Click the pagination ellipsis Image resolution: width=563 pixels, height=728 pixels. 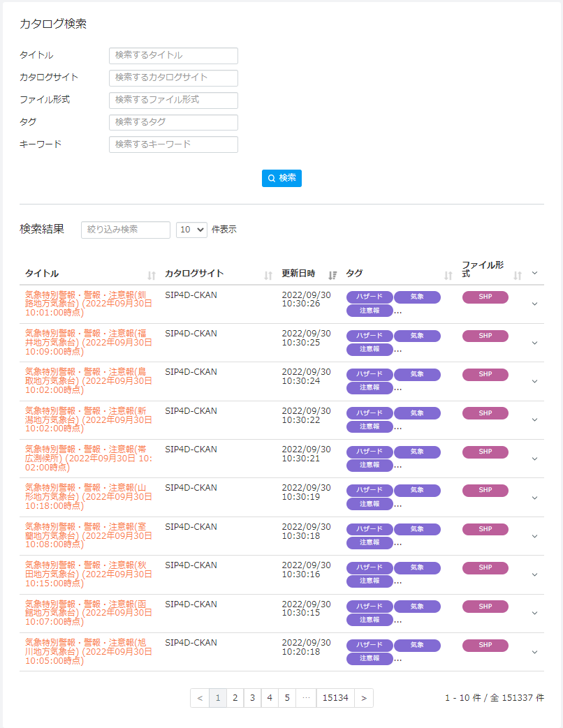tap(306, 698)
